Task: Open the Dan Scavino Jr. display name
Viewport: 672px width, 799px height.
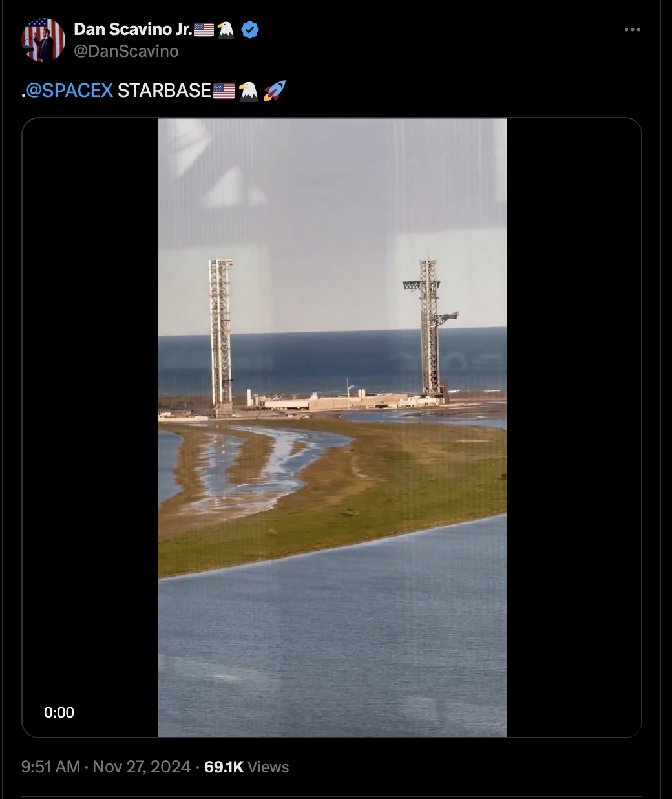Action: (x=133, y=29)
